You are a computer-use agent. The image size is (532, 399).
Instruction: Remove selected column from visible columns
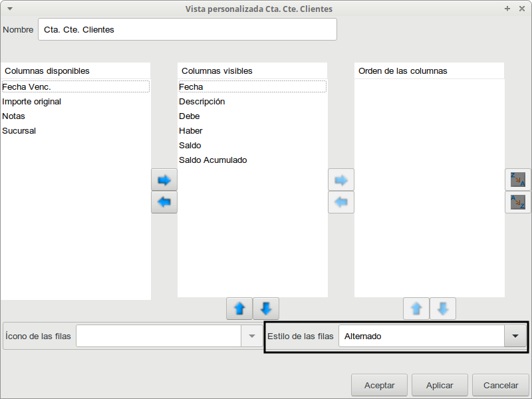164,202
